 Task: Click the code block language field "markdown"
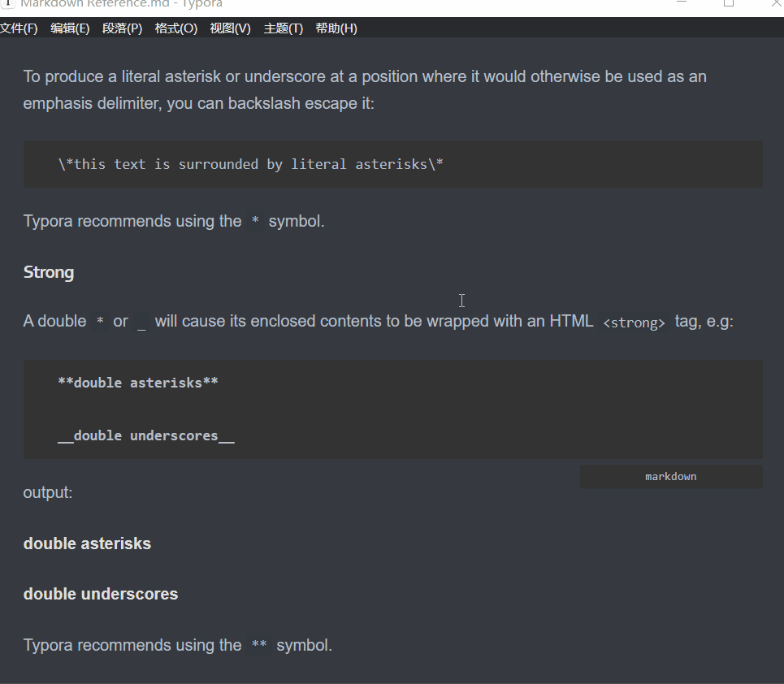tap(670, 477)
